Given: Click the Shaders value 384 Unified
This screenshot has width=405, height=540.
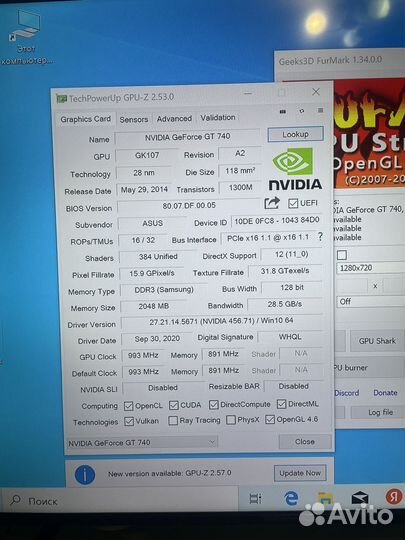Looking at the screenshot, I should tap(158, 257).
